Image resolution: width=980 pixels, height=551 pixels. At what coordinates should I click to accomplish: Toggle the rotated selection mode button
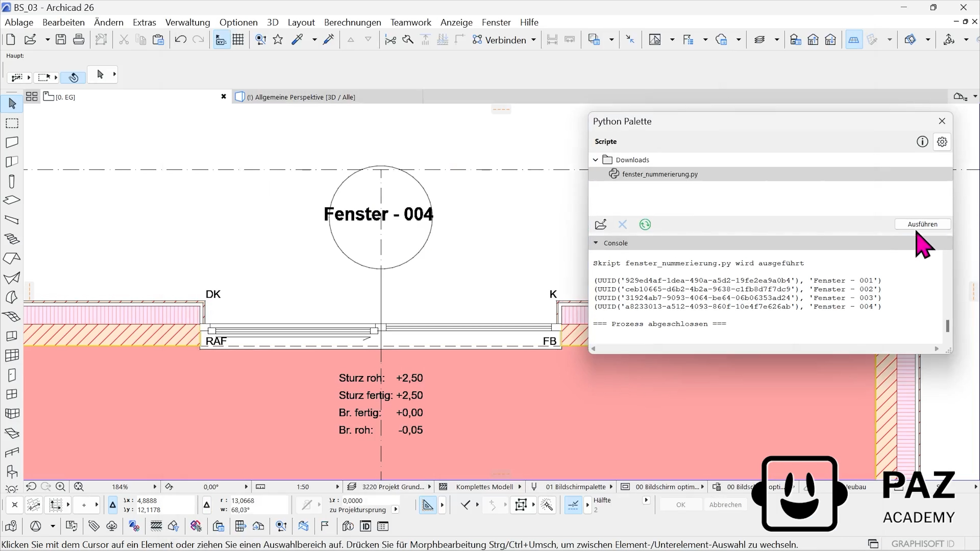[73, 78]
